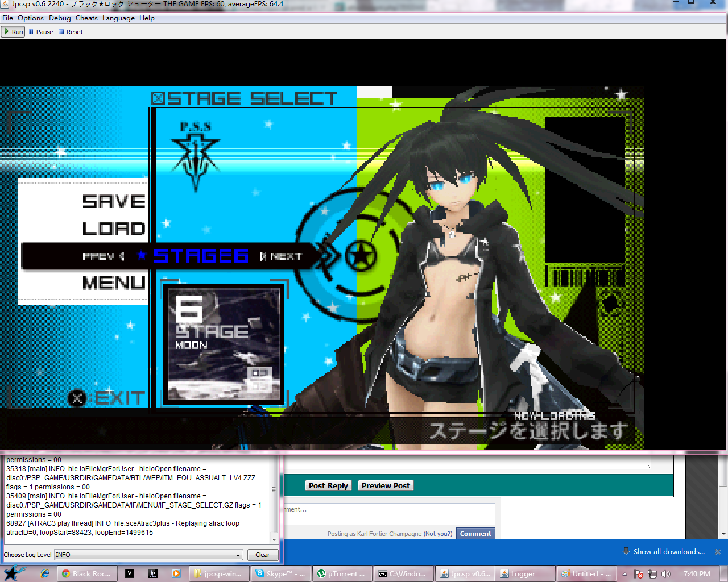The image size is (728, 582).
Task: Reset the emulator
Action: coord(71,32)
